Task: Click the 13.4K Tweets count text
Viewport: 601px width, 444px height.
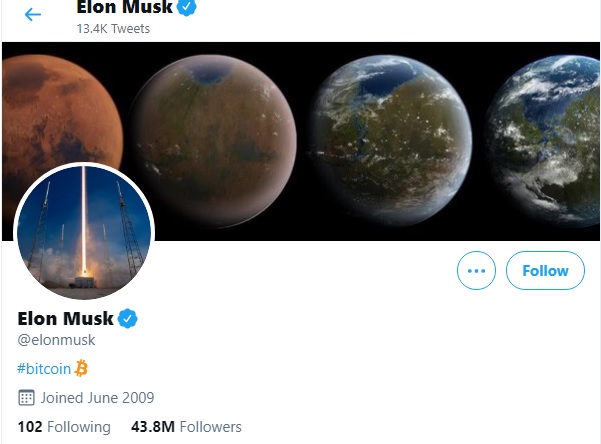Action: (113, 29)
